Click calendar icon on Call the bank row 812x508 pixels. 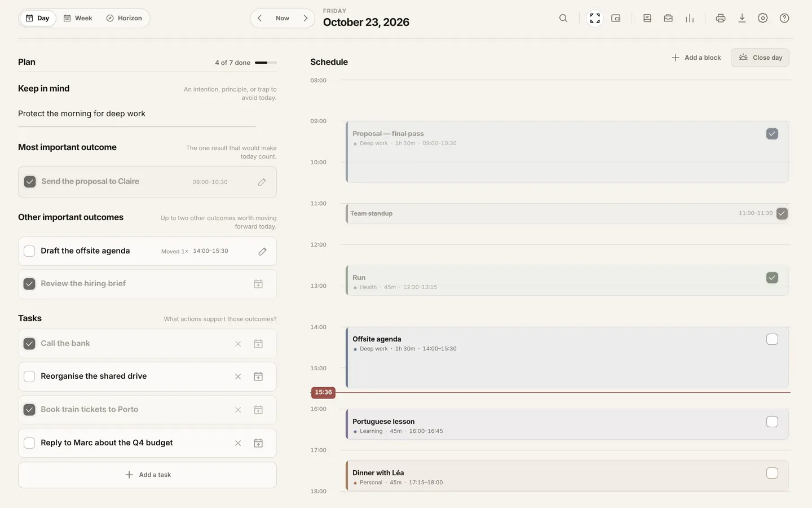[x=258, y=344]
